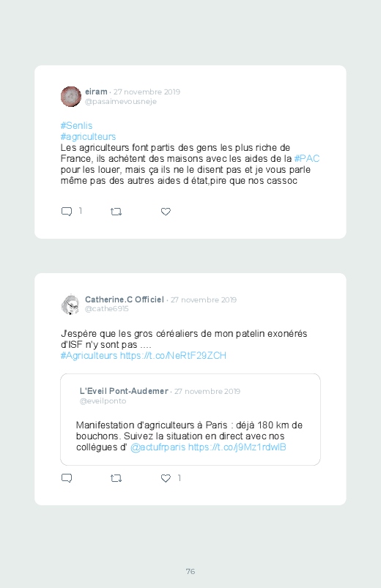The width and height of the screenshot is (381, 588).
Task: Open L'Eveil Pont-Audemer quoted account name
Action: point(124,391)
